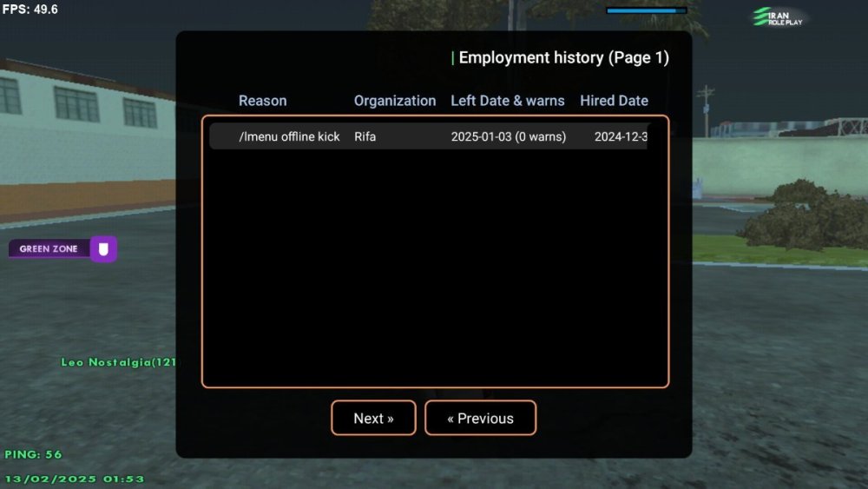
Task: Click the FPS: 49.6 counter
Action: [x=30, y=10]
